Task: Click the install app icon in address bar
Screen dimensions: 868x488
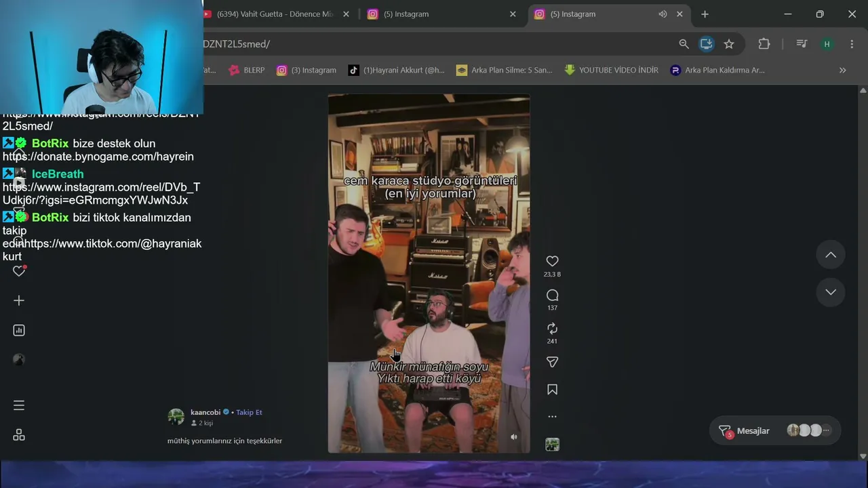Action: tap(706, 44)
